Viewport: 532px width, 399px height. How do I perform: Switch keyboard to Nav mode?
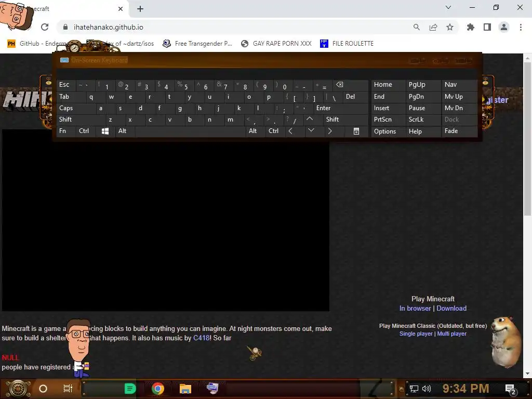459,85
